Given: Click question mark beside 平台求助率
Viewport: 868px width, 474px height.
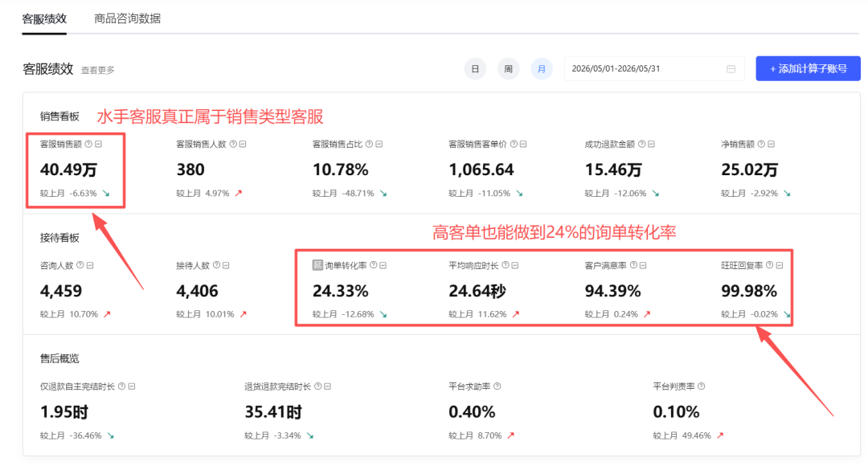Looking at the screenshot, I should [497, 386].
